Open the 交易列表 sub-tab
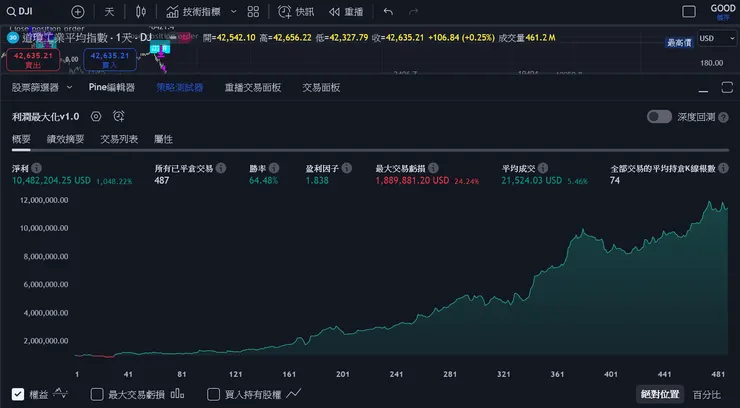This screenshot has width=740, height=408. tap(119, 139)
